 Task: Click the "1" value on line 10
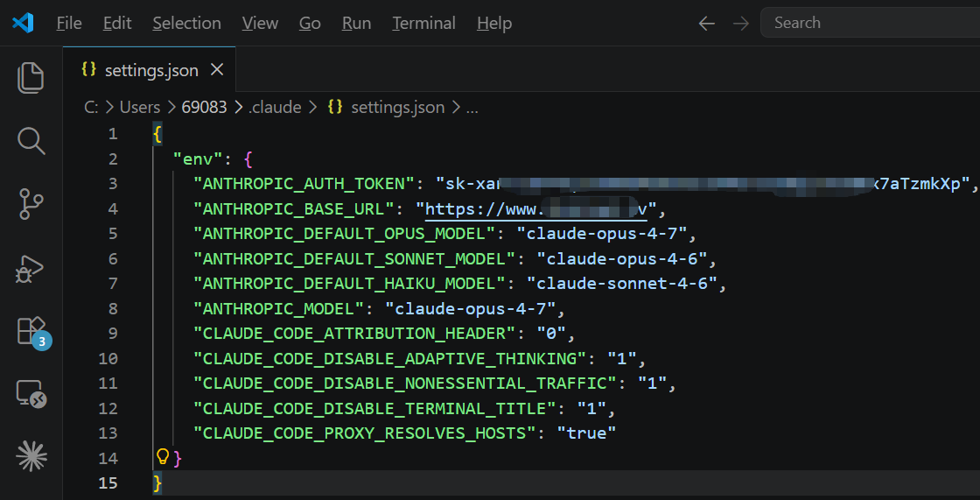(622, 358)
